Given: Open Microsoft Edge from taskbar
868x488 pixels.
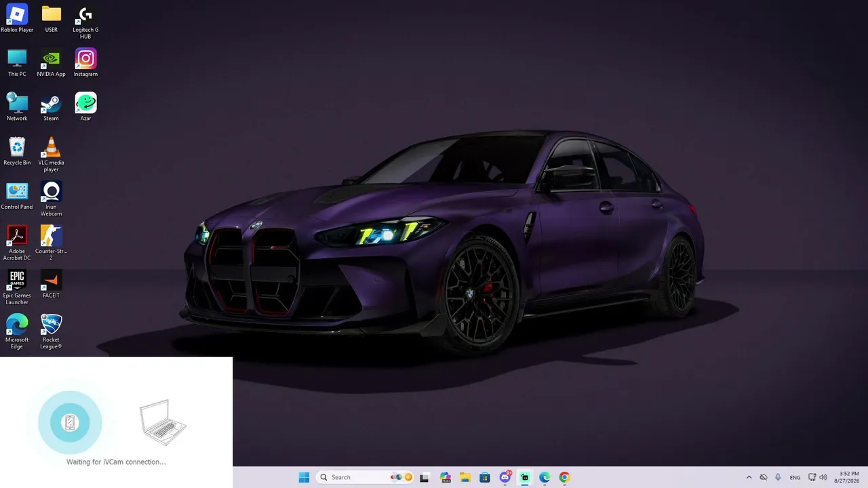Looking at the screenshot, I should [x=545, y=477].
